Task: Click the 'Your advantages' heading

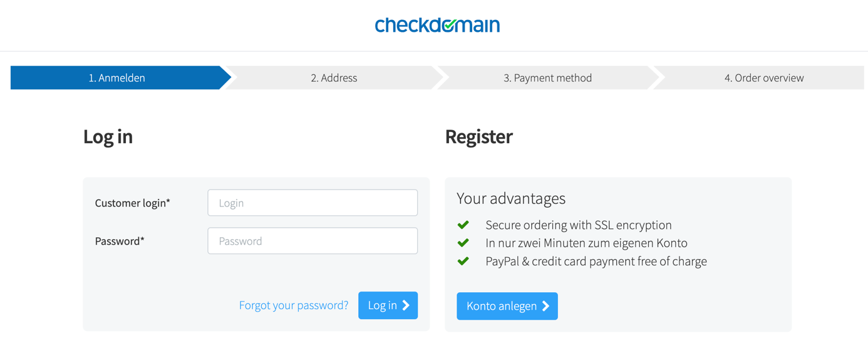Action: 511,198
